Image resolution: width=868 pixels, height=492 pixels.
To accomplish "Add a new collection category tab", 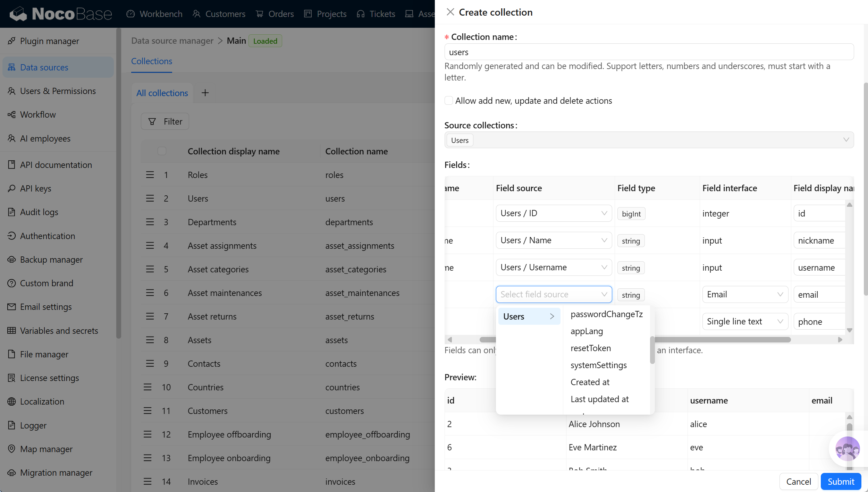I will [205, 93].
